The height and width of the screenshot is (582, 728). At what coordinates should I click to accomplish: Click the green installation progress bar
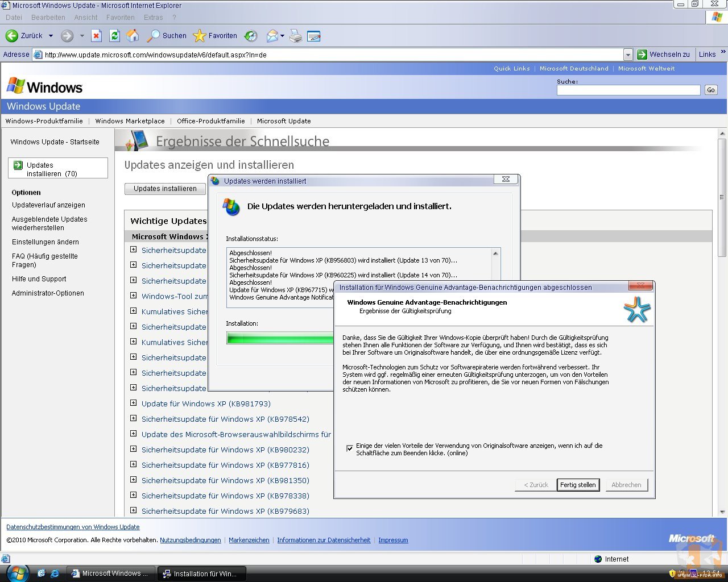(x=280, y=338)
